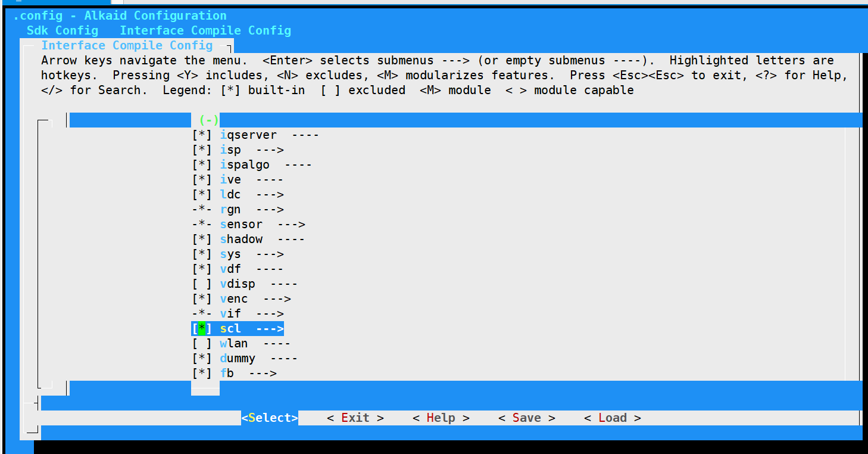Select the ldc menu entry

tap(230, 195)
